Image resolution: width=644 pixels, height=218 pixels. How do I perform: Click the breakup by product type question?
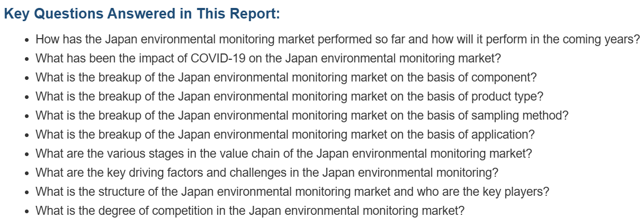pos(290,96)
